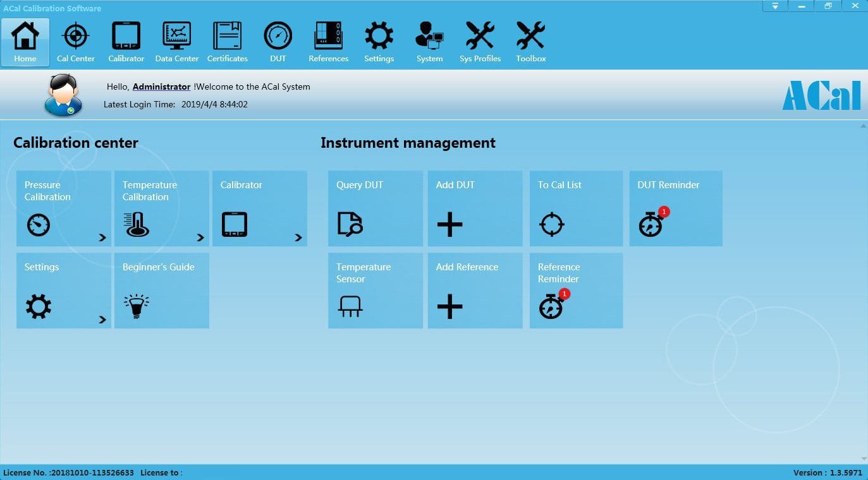Add a new DUT with the plus tile

tap(475, 208)
